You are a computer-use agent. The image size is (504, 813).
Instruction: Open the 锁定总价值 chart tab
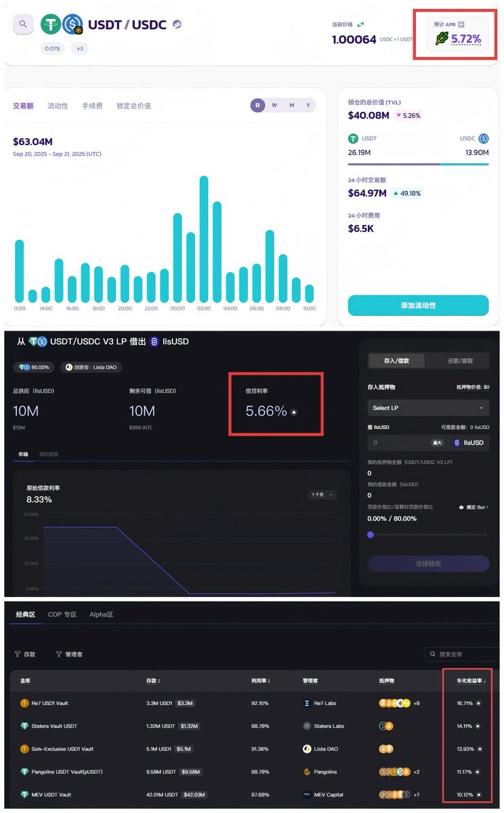[133, 106]
